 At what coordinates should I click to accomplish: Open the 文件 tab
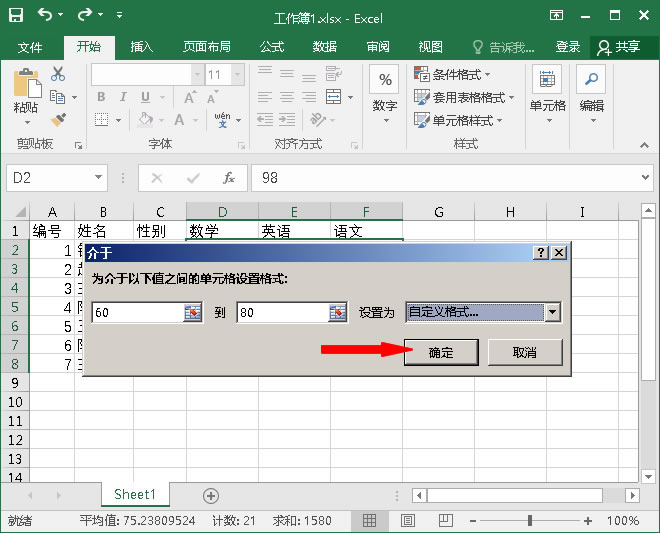pos(30,47)
